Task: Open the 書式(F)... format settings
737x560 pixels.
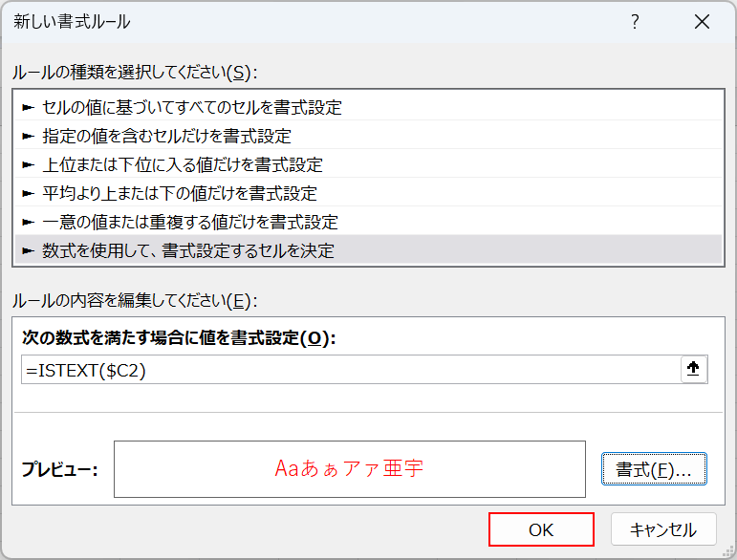Action: pos(654,469)
